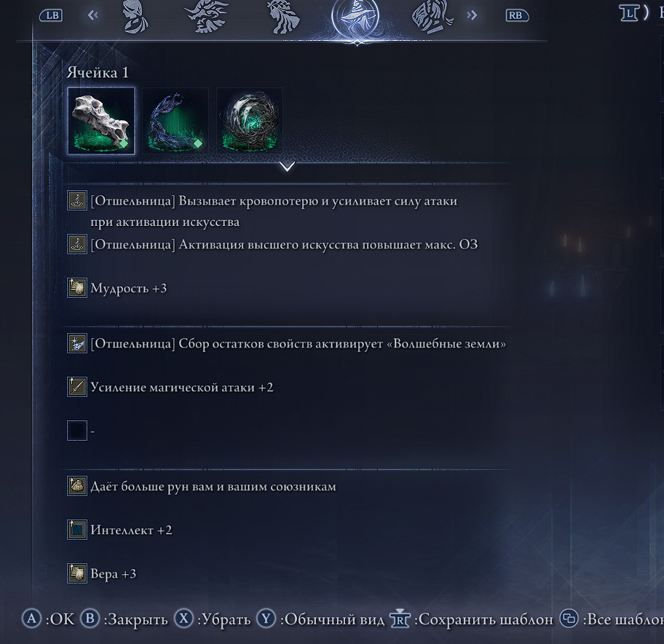Image resolution: width=664 pixels, height=644 pixels.
Task: Click the Вера +3 effect icon
Action: coord(77,573)
